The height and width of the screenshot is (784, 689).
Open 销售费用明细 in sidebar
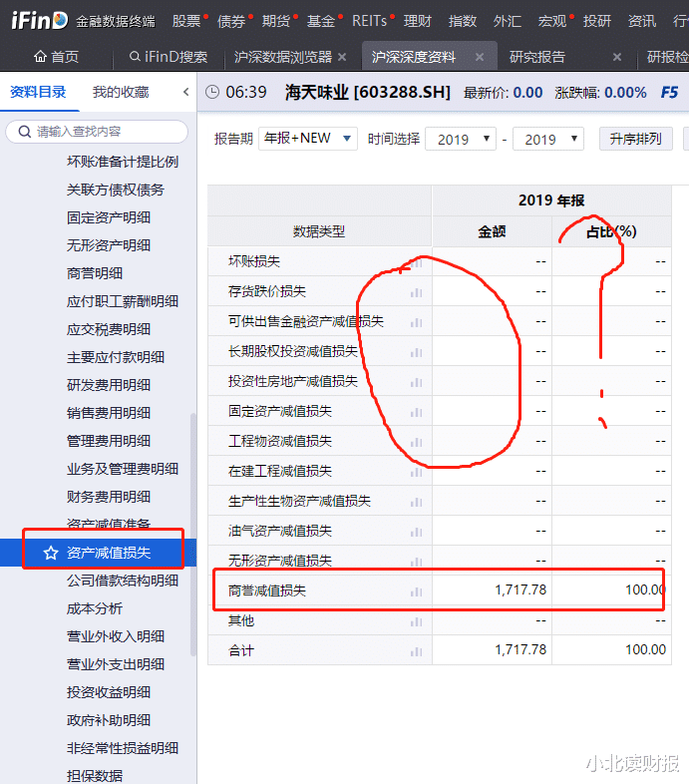point(109,413)
